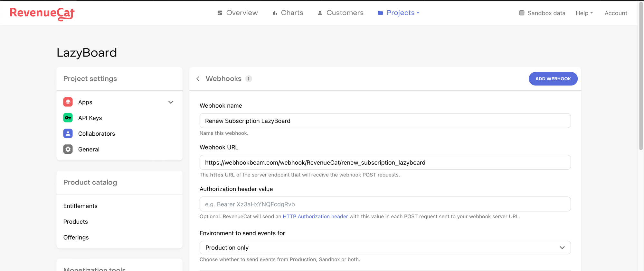Image resolution: width=644 pixels, height=271 pixels.
Task: Enable the Sandbox data checkbox
Action: [x=522, y=13]
